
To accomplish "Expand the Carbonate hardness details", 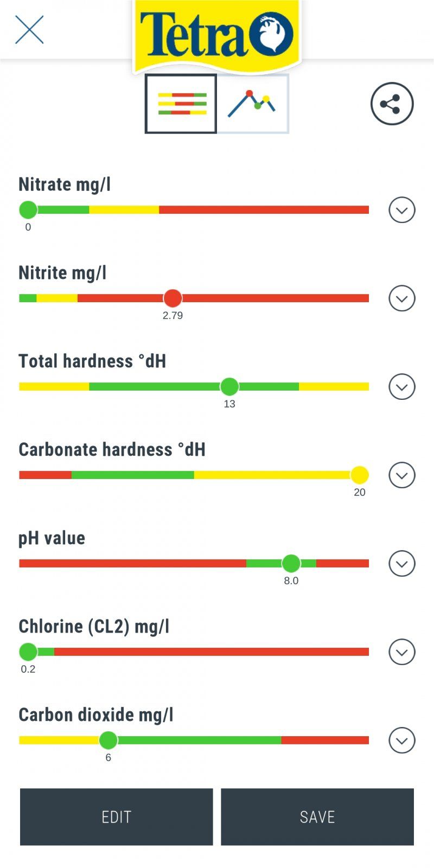I will [402, 475].
